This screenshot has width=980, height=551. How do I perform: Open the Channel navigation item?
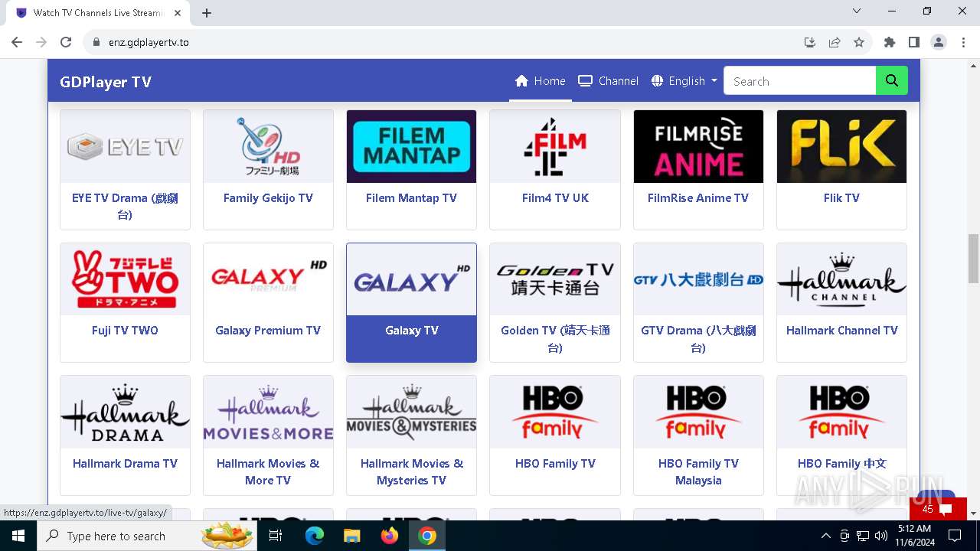point(609,81)
